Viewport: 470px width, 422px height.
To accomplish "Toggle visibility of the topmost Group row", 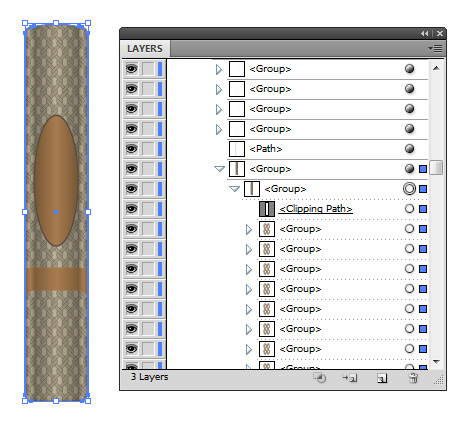I will (132, 69).
